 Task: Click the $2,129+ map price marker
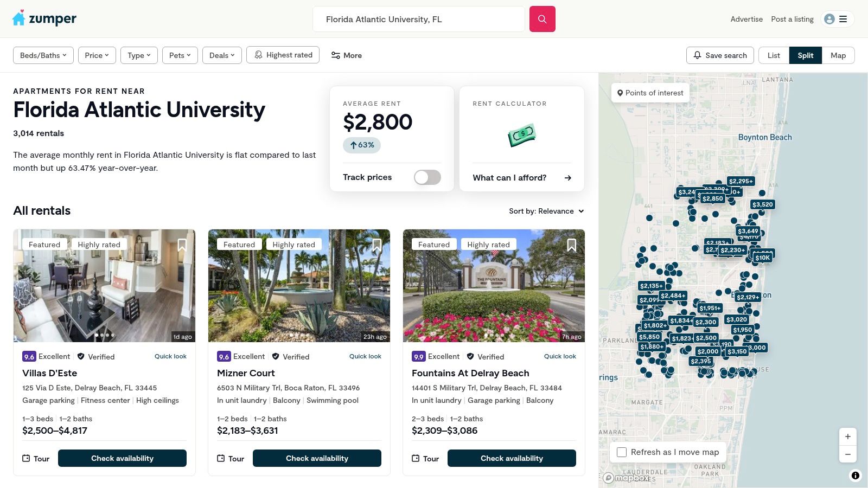[x=748, y=297]
